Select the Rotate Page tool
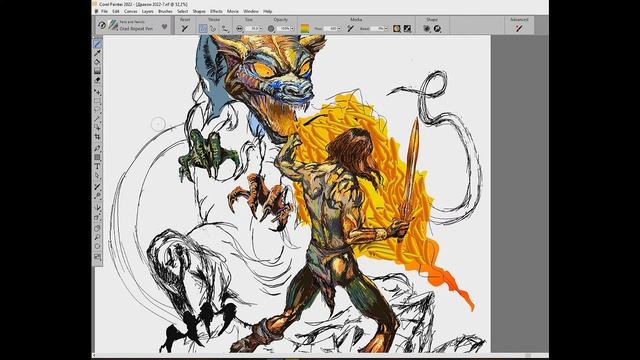This screenshot has height=360, width=640. coord(97,246)
